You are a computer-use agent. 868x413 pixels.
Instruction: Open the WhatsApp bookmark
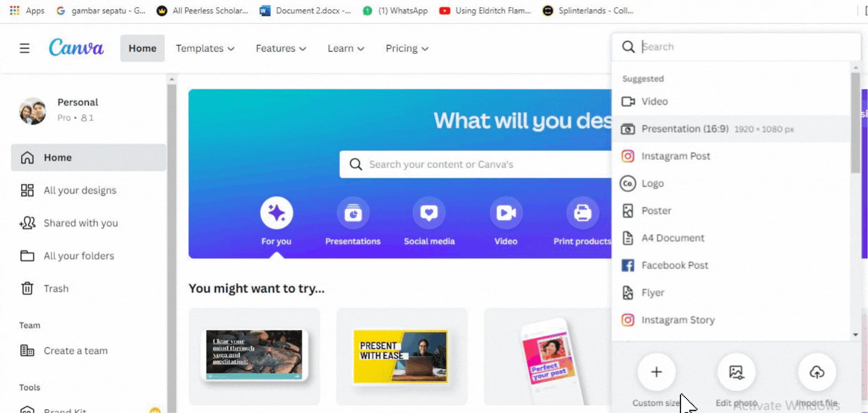point(395,11)
